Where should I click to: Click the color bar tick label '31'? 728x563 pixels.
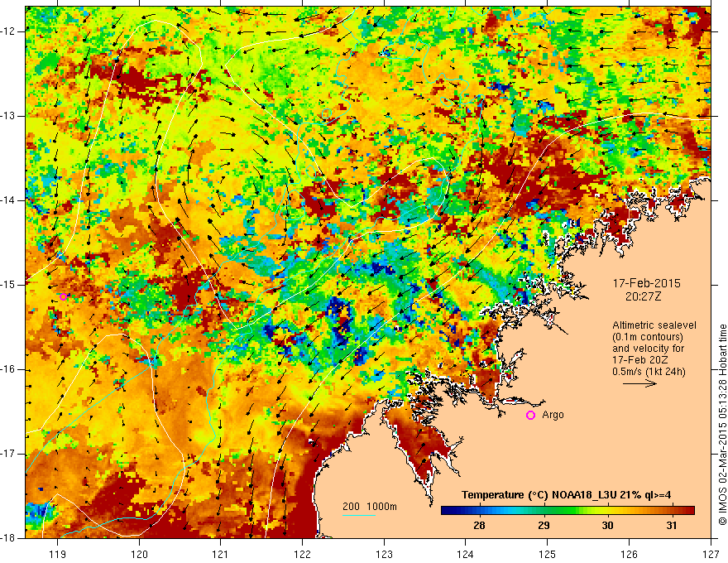coord(672,526)
